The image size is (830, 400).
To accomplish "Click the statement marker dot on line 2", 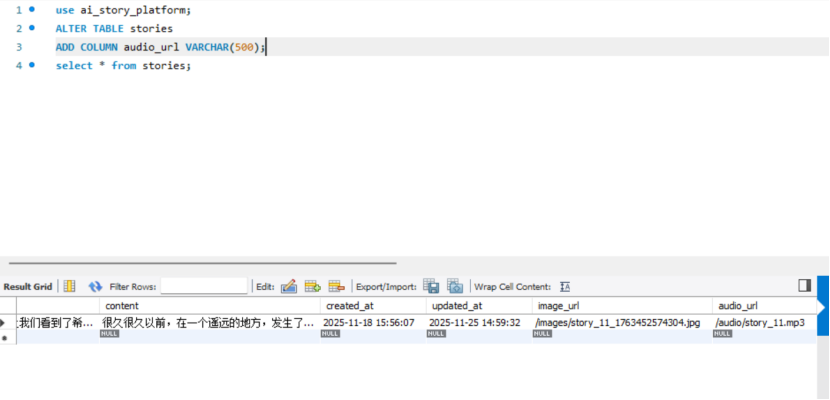I will point(32,28).
